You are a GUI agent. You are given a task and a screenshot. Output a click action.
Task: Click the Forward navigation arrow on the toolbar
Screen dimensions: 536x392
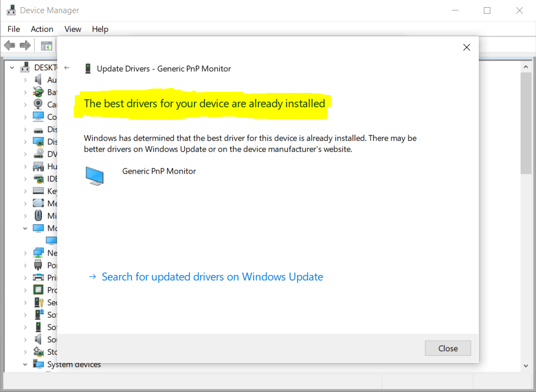(25, 45)
